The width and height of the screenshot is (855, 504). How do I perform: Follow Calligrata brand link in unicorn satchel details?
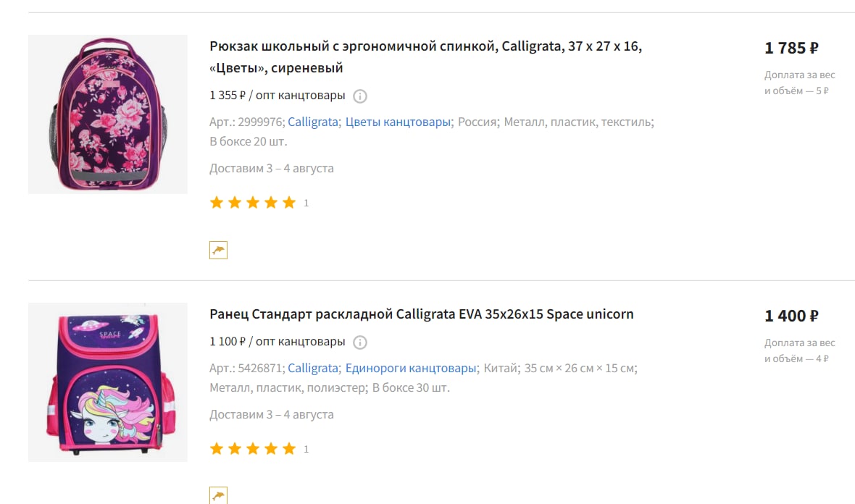[x=313, y=369]
